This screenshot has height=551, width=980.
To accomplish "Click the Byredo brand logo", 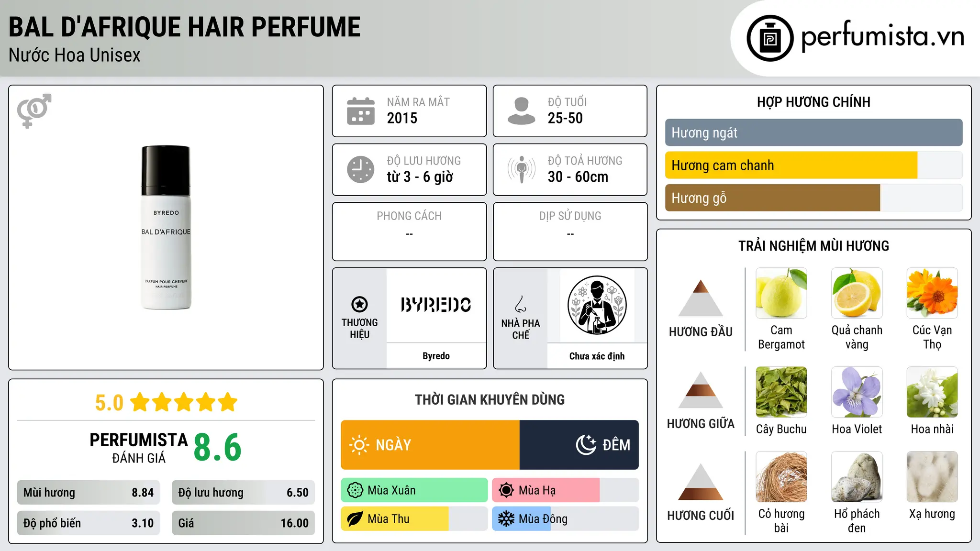I will 436,305.
